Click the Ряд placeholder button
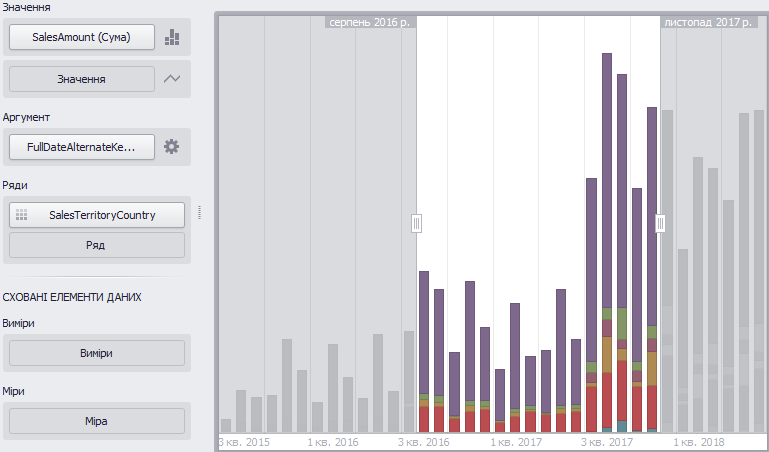This screenshot has height=452, width=769. point(97,245)
